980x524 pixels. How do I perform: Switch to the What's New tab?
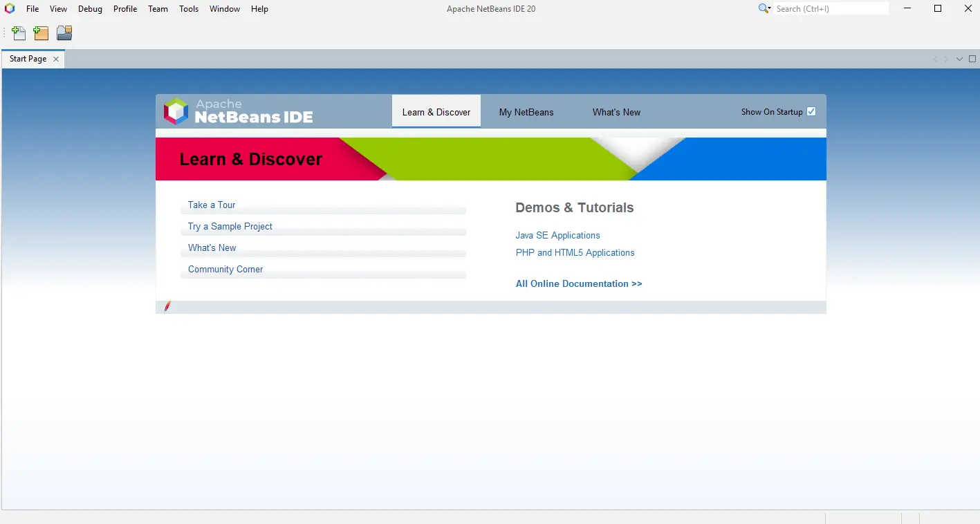click(x=616, y=112)
